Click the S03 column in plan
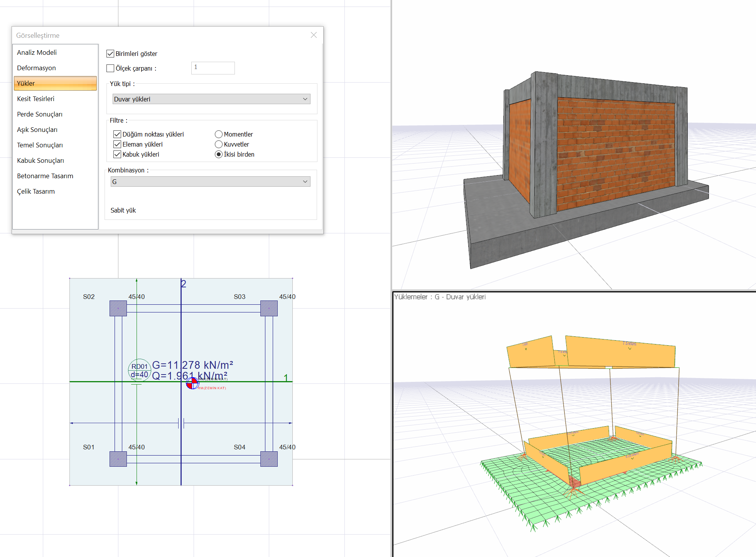The height and width of the screenshot is (557, 756). [x=269, y=308]
